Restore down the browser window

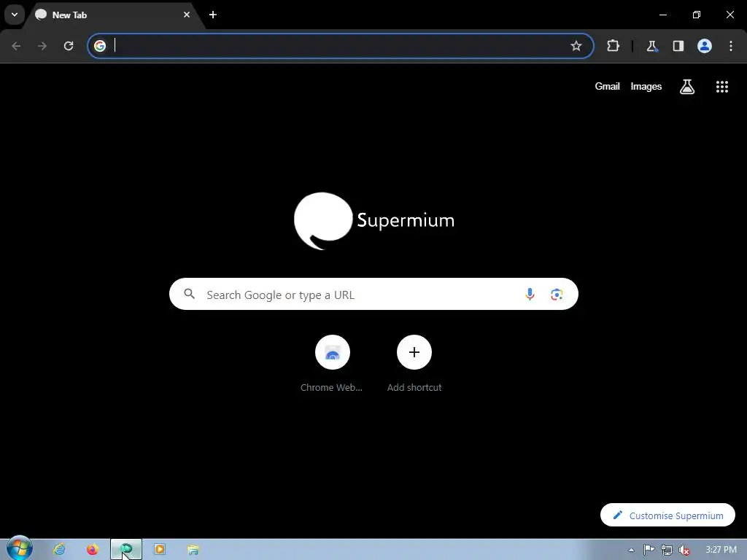coord(697,15)
